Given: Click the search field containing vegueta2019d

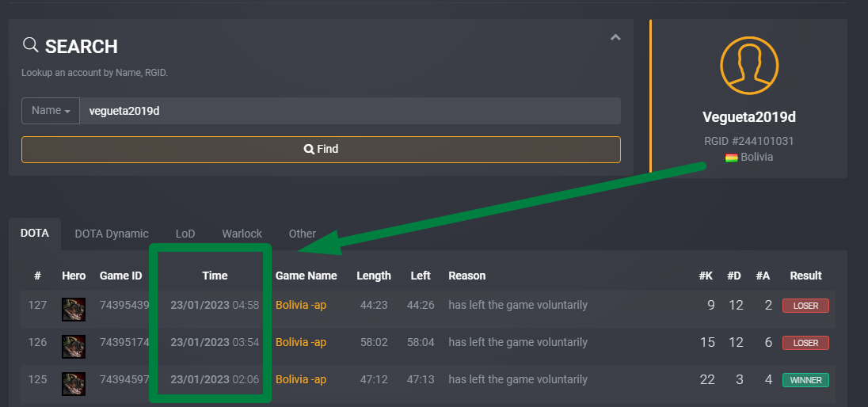Looking at the screenshot, I should tap(350, 111).
